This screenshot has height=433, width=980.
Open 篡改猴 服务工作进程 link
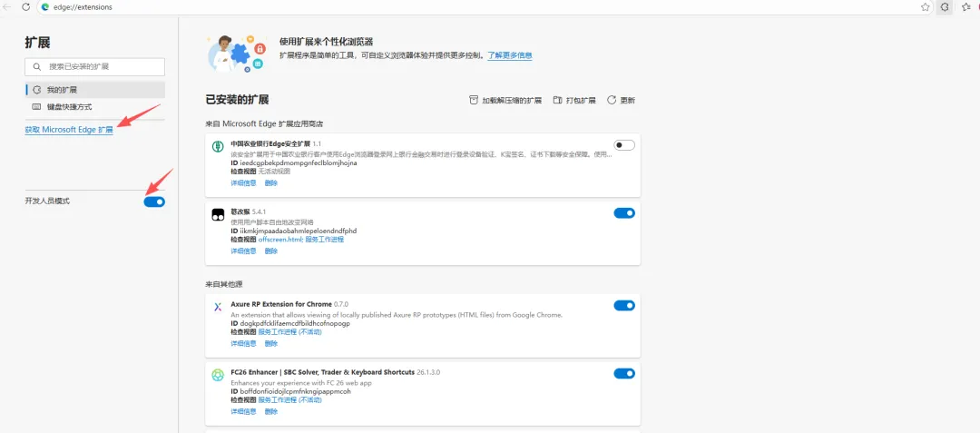pos(324,240)
